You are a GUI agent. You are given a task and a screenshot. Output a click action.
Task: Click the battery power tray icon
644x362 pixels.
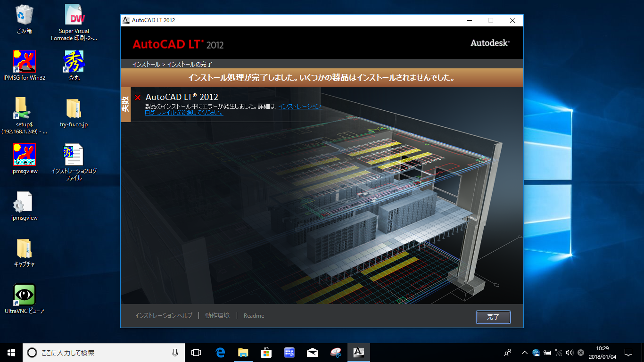tap(547, 352)
